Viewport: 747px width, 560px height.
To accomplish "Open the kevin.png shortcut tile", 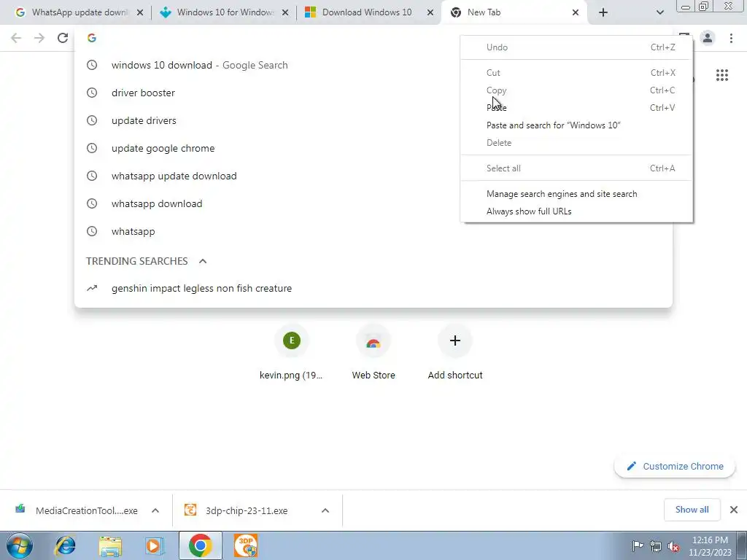I will [x=291, y=352].
